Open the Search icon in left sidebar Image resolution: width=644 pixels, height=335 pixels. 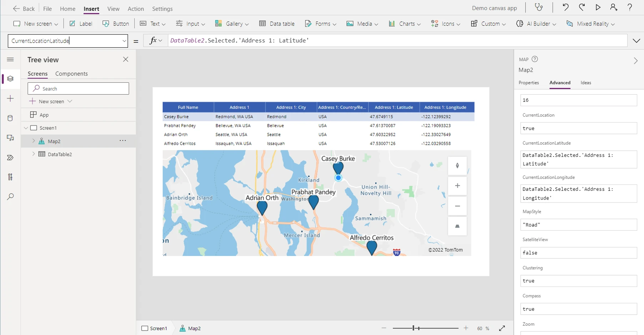coord(10,197)
